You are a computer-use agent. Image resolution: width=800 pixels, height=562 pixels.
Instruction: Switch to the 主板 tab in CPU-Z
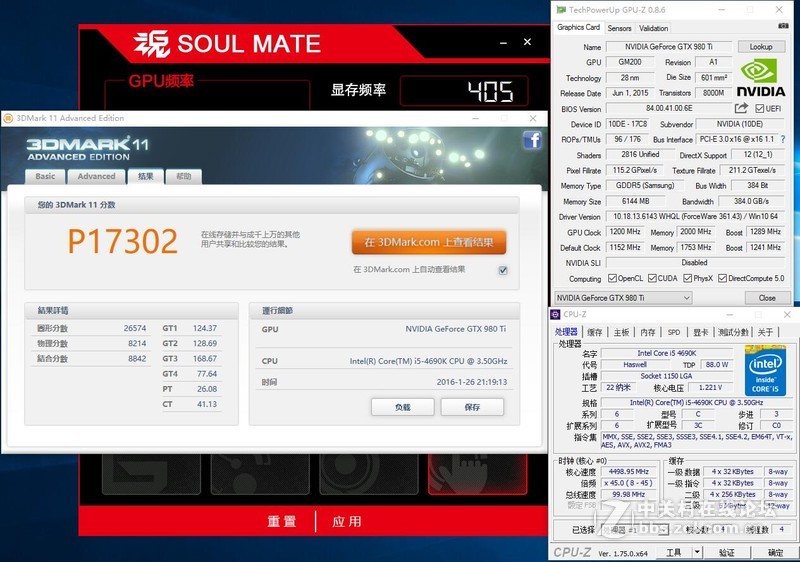coord(621,333)
